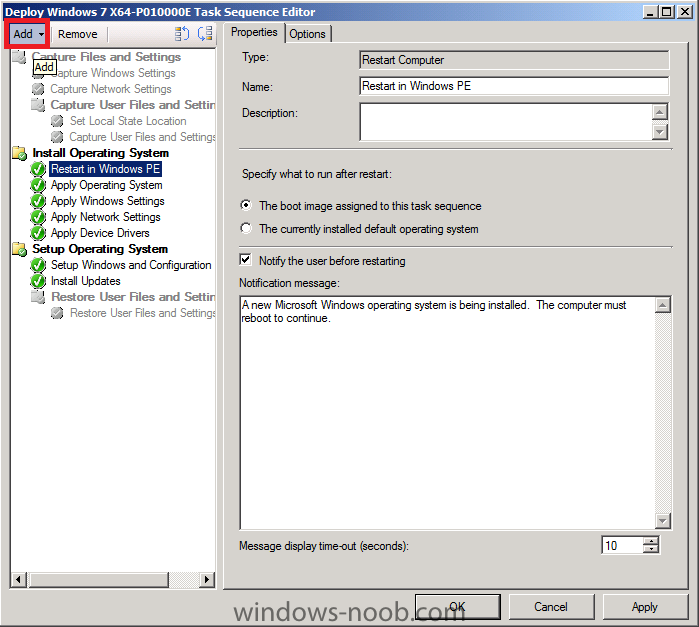Select the Setup Windows and Configuration step
This screenshot has height=627, width=699.
(131, 265)
